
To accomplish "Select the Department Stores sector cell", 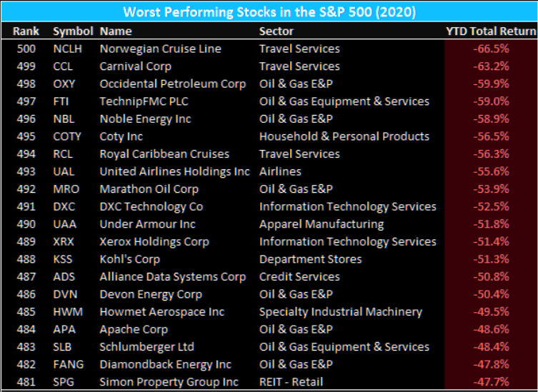I will click(311, 259).
